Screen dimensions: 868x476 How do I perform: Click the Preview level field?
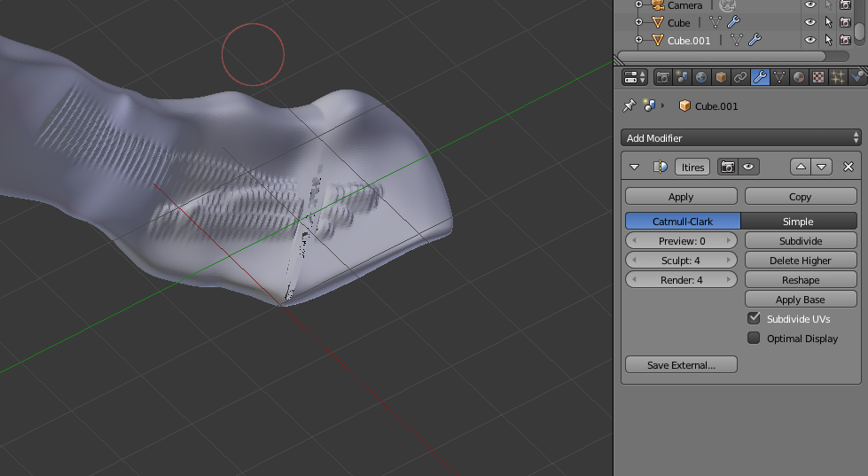pyautogui.click(x=681, y=241)
